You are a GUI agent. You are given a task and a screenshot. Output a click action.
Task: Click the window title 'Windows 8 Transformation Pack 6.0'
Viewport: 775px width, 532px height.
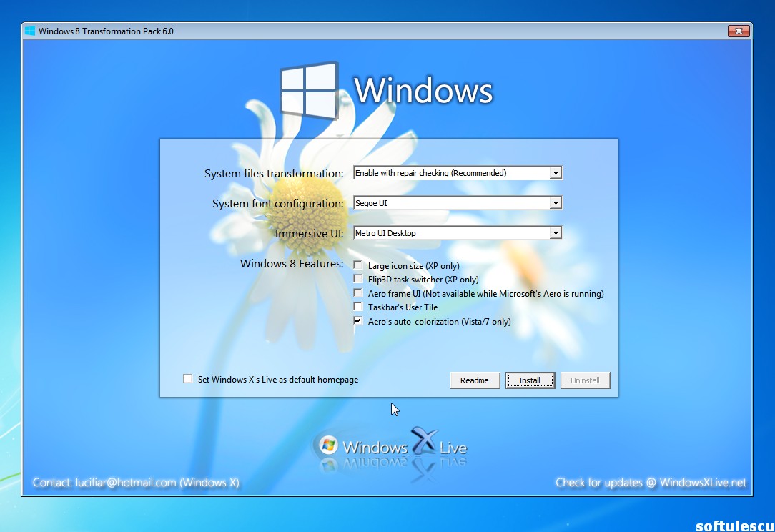pyautogui.click(x=106, y=31)
